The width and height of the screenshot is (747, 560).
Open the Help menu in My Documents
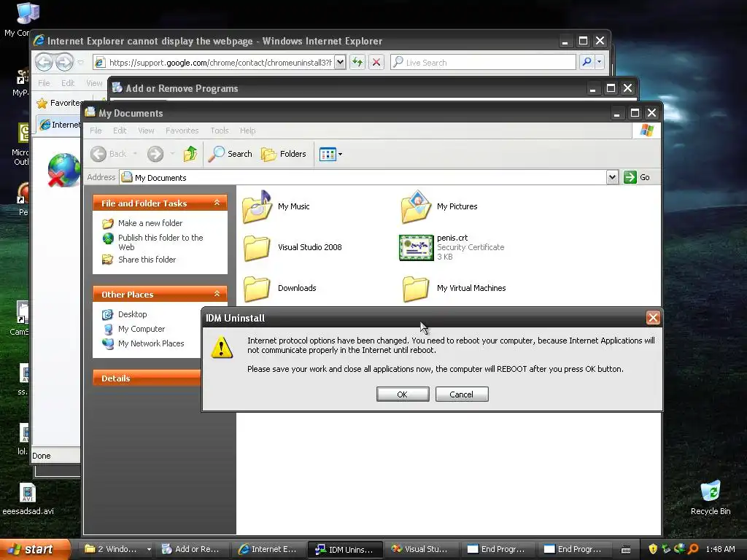(248, 131)
